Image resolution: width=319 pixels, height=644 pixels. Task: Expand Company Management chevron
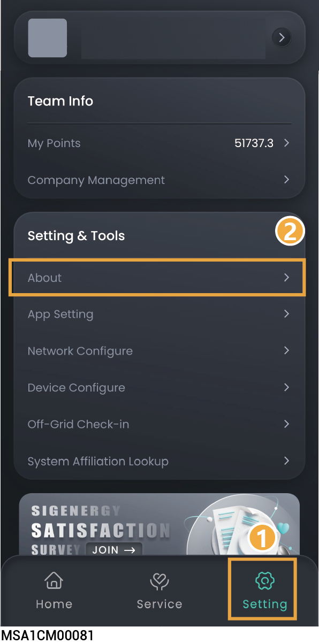tap(286, 180)
